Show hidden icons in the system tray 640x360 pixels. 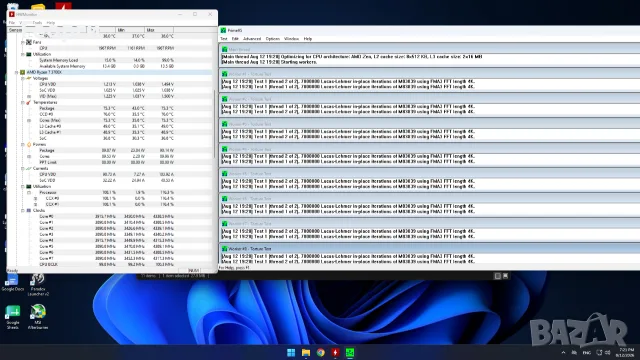click(563, 352)
